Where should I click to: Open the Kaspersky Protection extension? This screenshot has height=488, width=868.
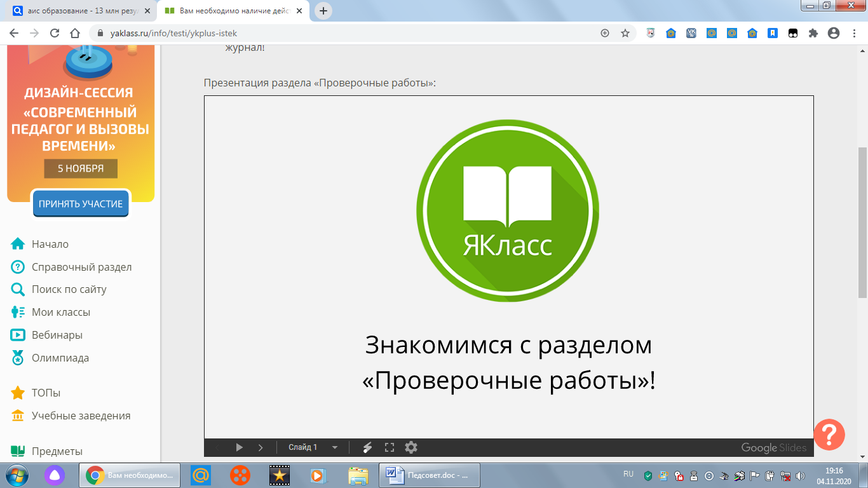point(651,33)
